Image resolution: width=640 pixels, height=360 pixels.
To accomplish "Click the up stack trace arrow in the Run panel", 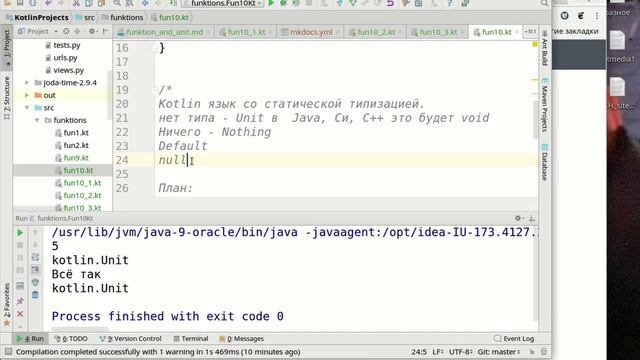I will pos(35,233).
